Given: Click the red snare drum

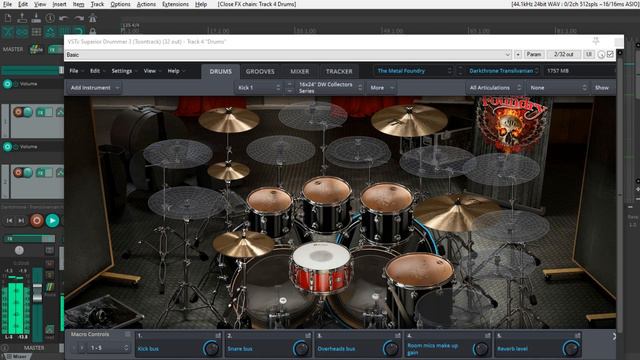Looking at the screenshot, I should [321, 268].
